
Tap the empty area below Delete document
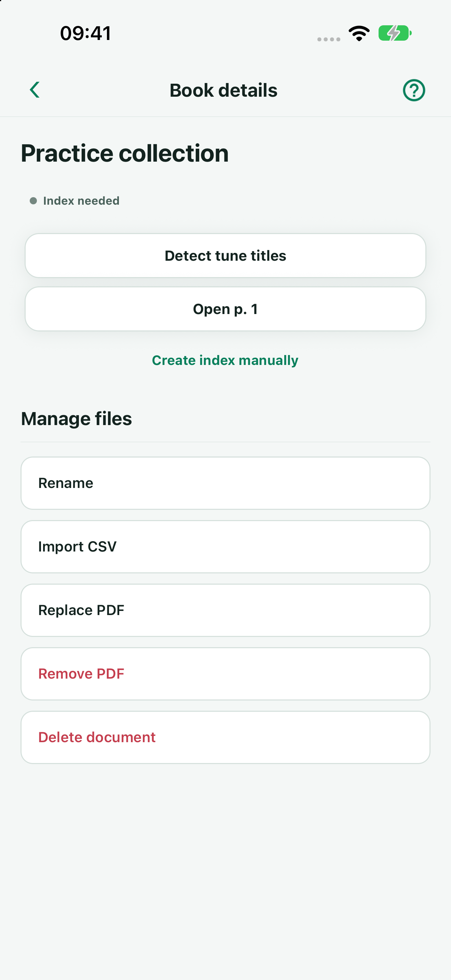point(225,871)
